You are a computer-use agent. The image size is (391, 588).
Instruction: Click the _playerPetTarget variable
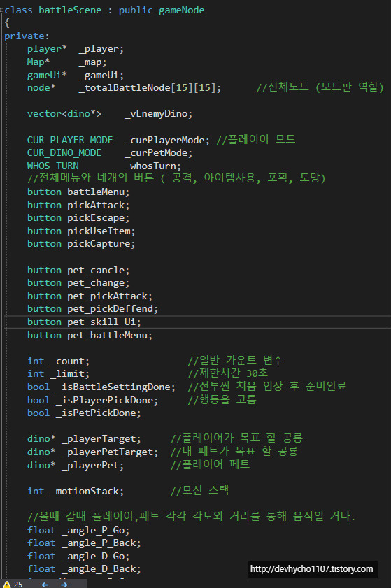tap(110, 452)
